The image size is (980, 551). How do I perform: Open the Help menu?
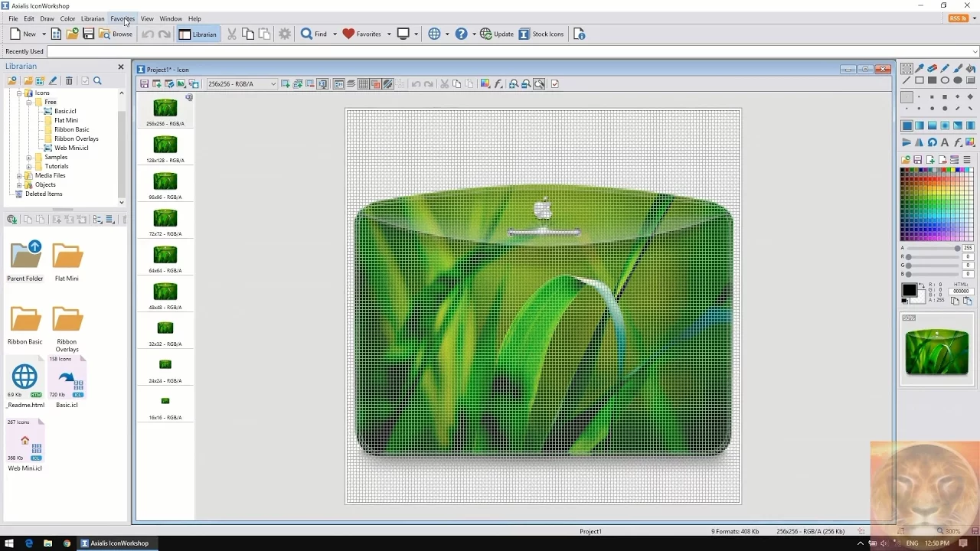[194, 18]
